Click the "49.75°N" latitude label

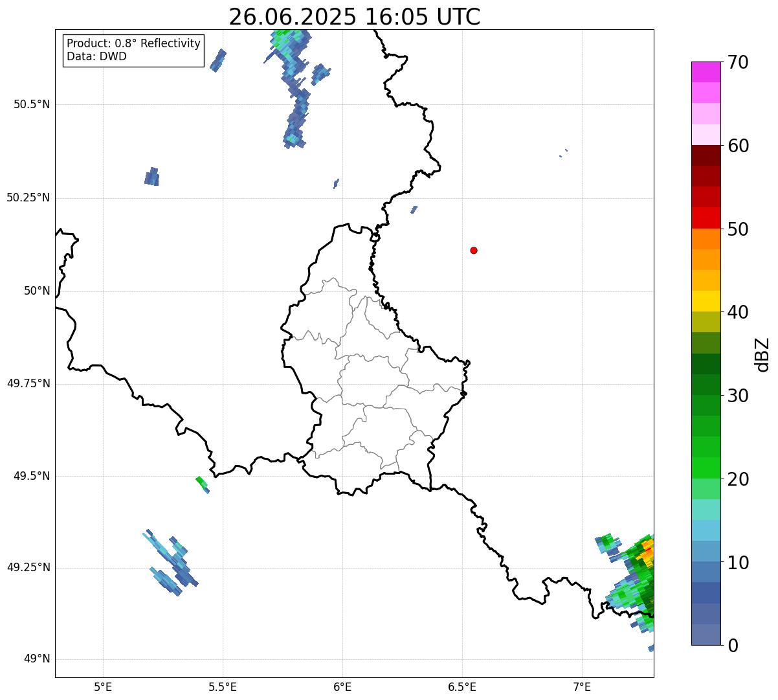coord(28,383)
